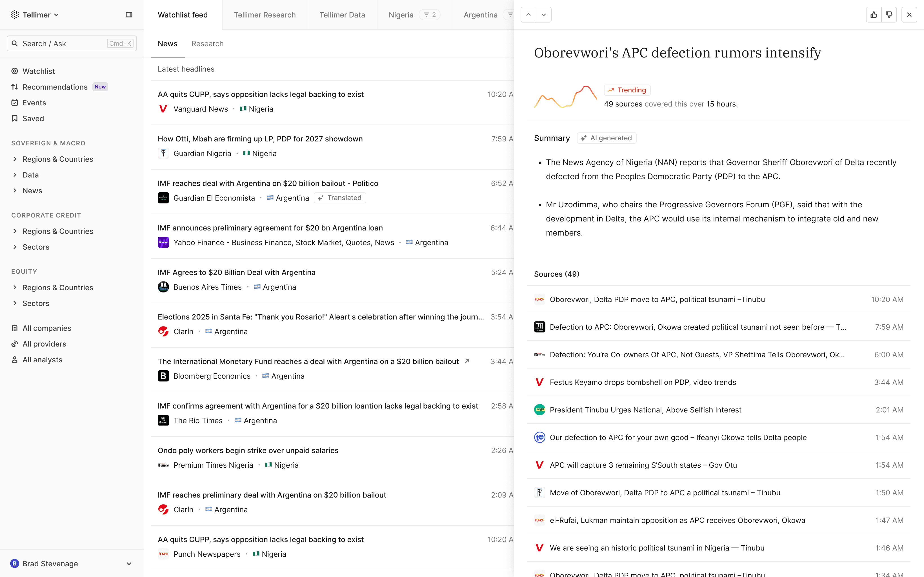Click the trending sparkline chart
Image resolution: width=924 pixels, height=577 pixels.
pyautogui.click(x=565, y=97)
